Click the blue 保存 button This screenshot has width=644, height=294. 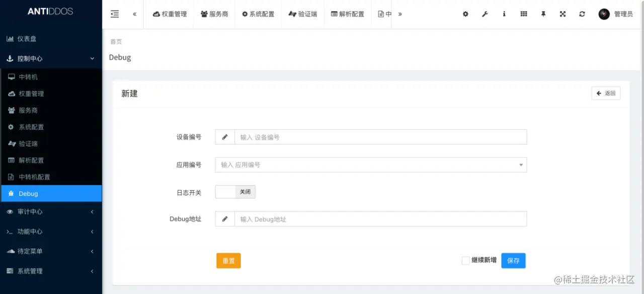point(513,261)
